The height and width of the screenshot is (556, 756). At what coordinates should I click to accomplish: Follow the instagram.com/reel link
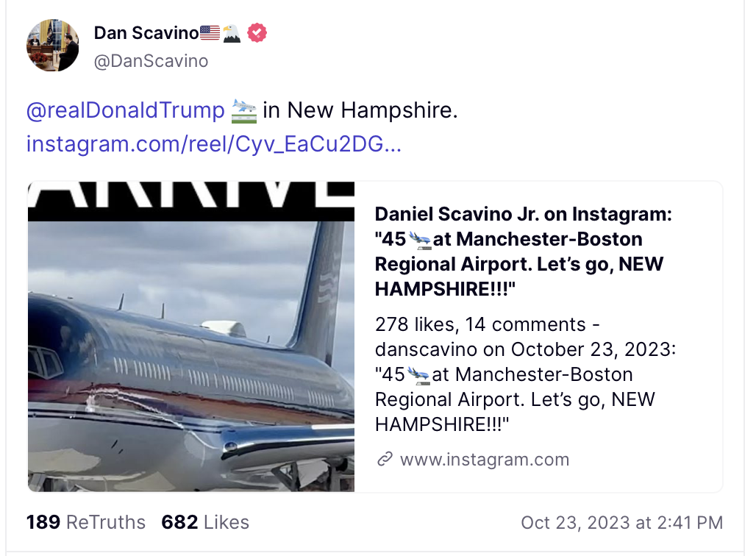click(x=213, y=143)
